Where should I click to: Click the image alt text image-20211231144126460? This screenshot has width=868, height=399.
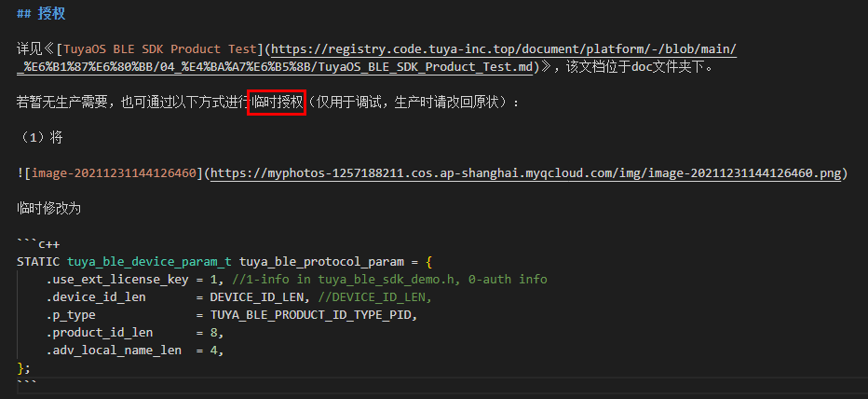(x=114, y=173)
